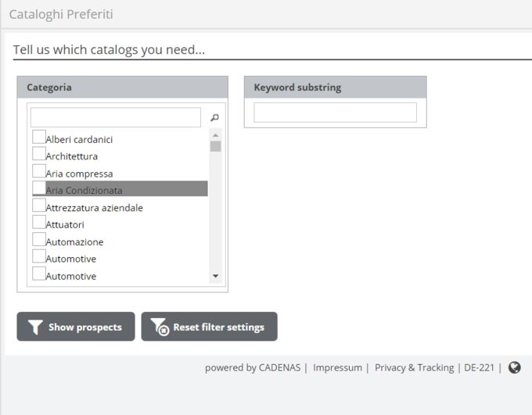Click Reset filter settings button

[x=209, y=327]
